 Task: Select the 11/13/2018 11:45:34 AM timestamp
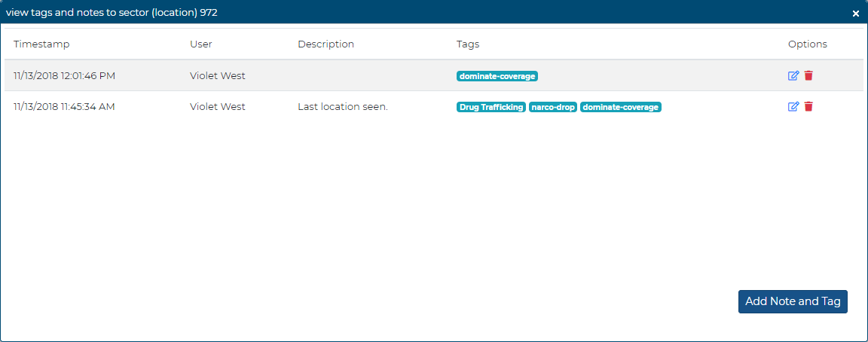[64, 107]
